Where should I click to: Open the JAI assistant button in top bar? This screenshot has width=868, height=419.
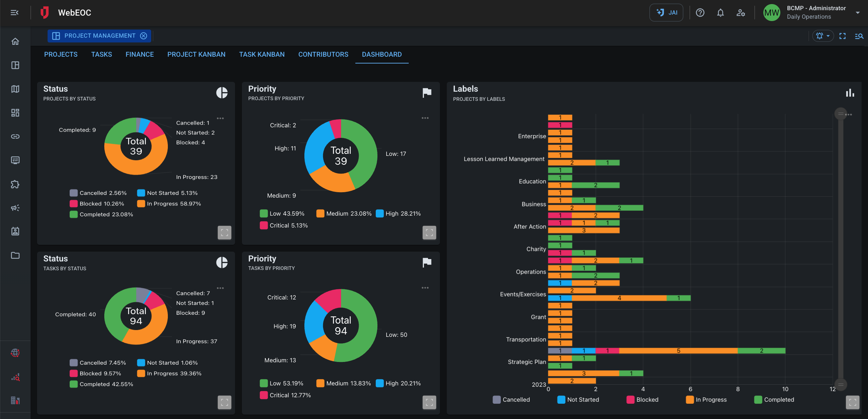(666, 13)
